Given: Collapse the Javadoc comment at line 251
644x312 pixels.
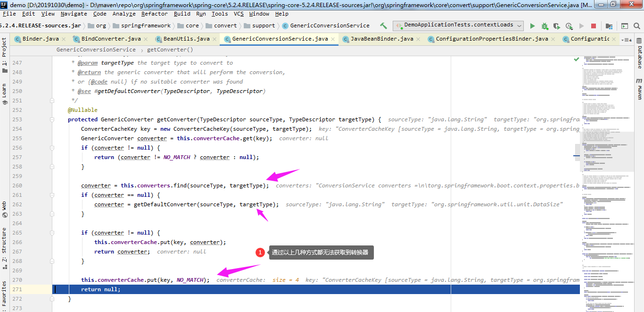Looking at the screenshot, I should (52, 101).
